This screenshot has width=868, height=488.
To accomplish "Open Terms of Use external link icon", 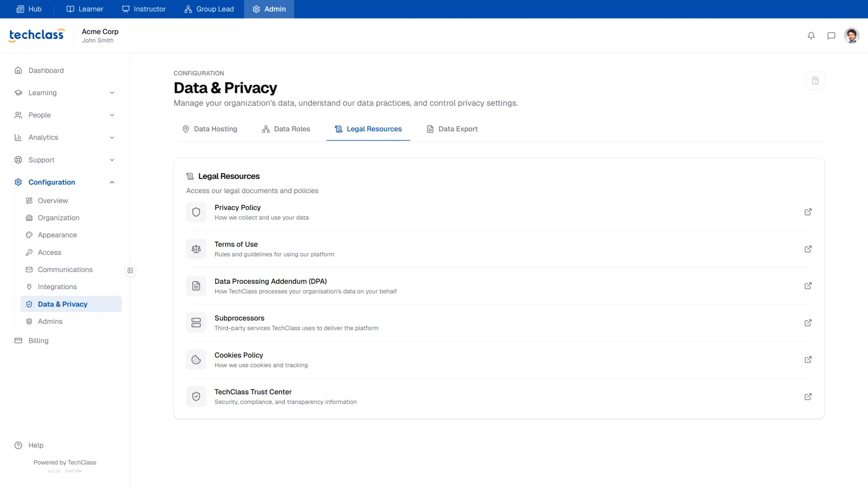I will click(x=808, y=249).
